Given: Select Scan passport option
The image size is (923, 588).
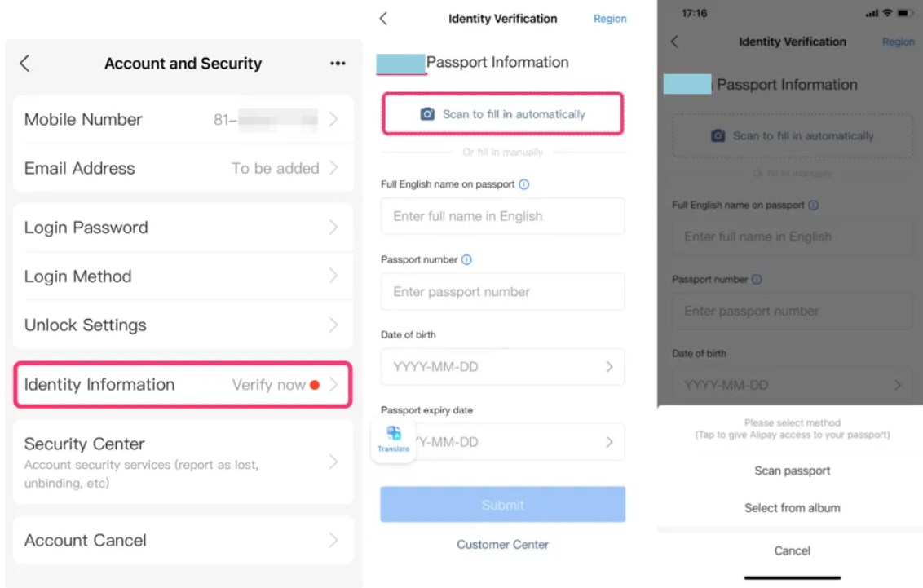Looking at the screenshot, I should point(793,471).
